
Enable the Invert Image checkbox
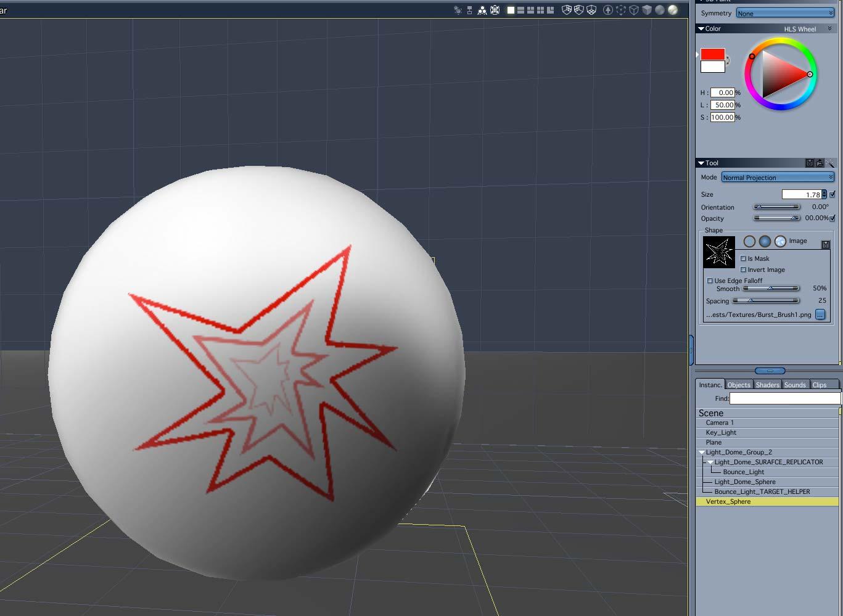[743, 269]
